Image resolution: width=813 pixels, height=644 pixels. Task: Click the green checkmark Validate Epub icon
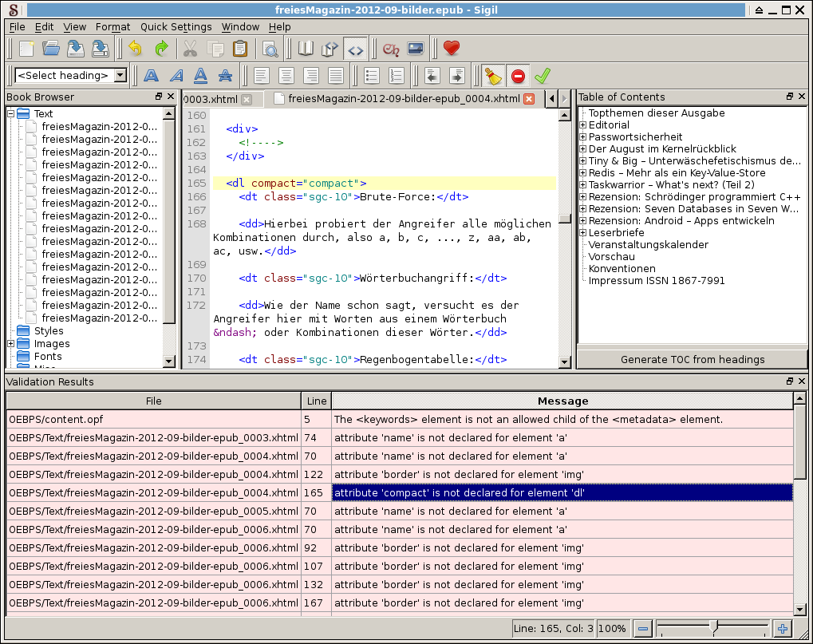tap(543, 76)
